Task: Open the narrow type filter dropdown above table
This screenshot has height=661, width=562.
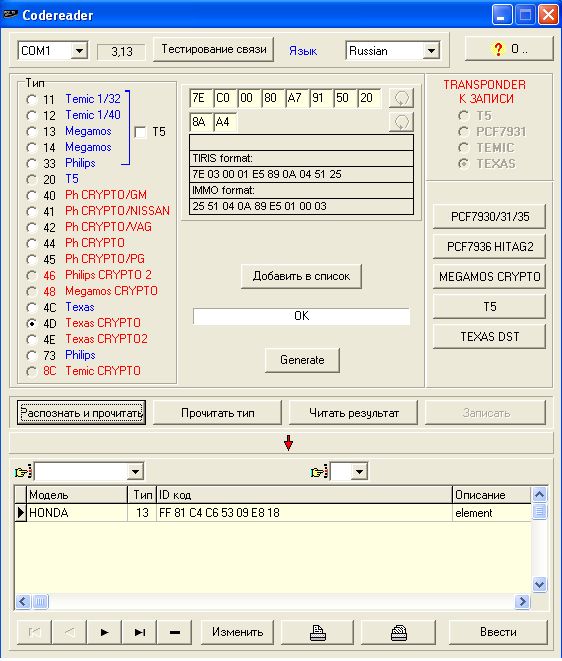Action: 359,472
